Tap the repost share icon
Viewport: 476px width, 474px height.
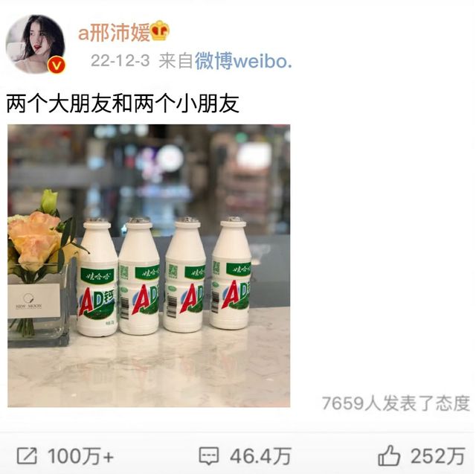27,456
